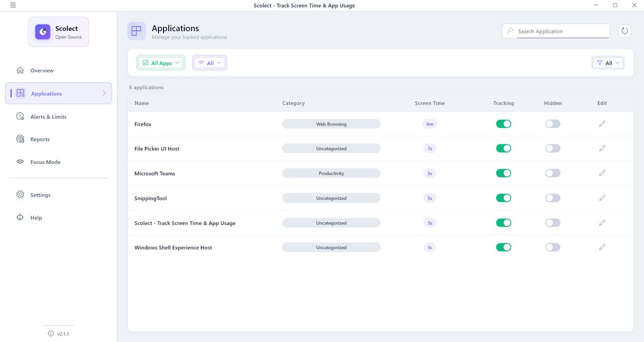Select the Firefox row name
Screen dimensions: 644x342
coord(143,124)
